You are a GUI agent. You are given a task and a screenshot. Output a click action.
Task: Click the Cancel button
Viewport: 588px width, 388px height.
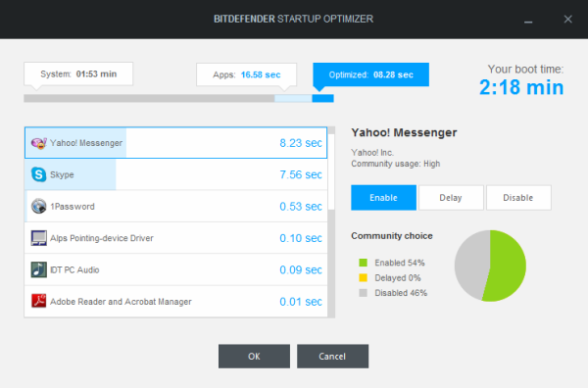pyautogui.click(x=332, y=356)
